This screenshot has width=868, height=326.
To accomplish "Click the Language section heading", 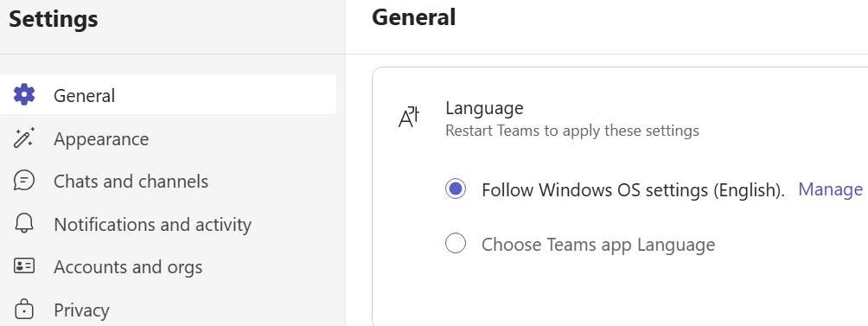I will (x=484, y=108).
